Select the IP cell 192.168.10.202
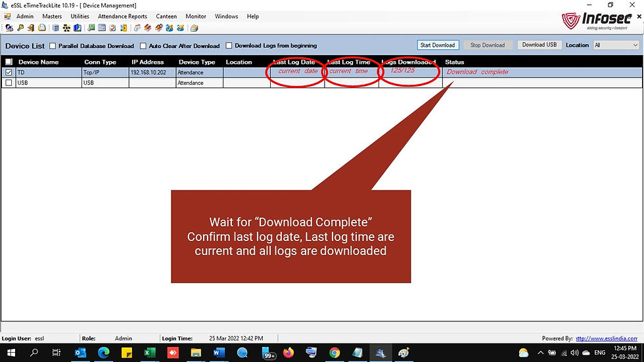 tap(152, 72)
